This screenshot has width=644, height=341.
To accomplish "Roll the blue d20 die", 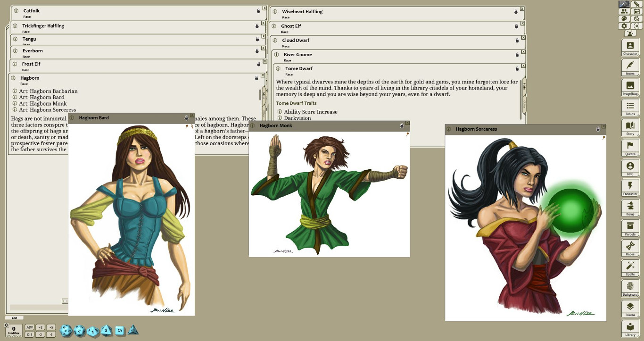I will pyautogui.click(x=66, y=331).
